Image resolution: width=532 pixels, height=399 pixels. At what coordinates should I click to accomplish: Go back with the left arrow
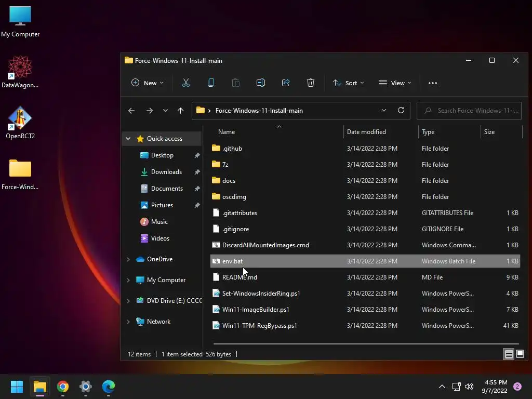coord(131,111)
